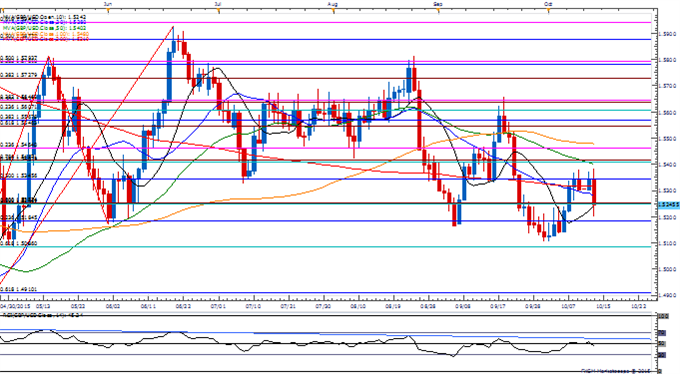Viewport: 680px width, 374px height.
Task: Click the RSI 30 level label
Action: pos(662,355)
